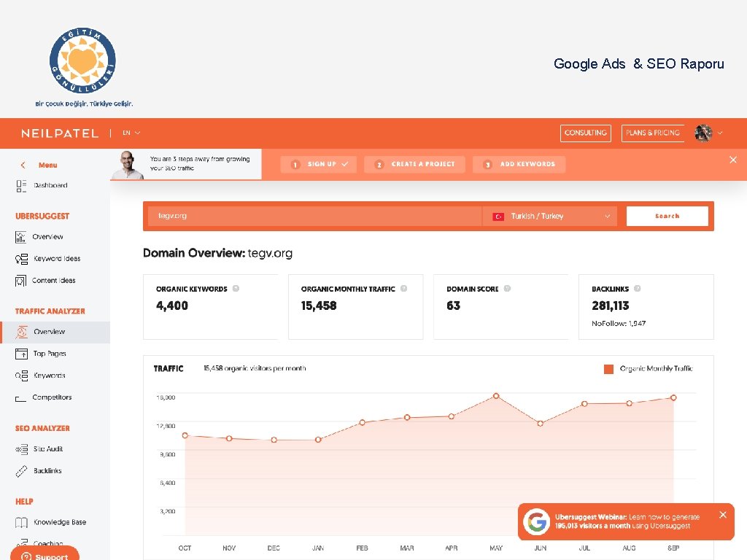
Task: Click help icon next to Organic Keywords
Action: tap(236, 289)
